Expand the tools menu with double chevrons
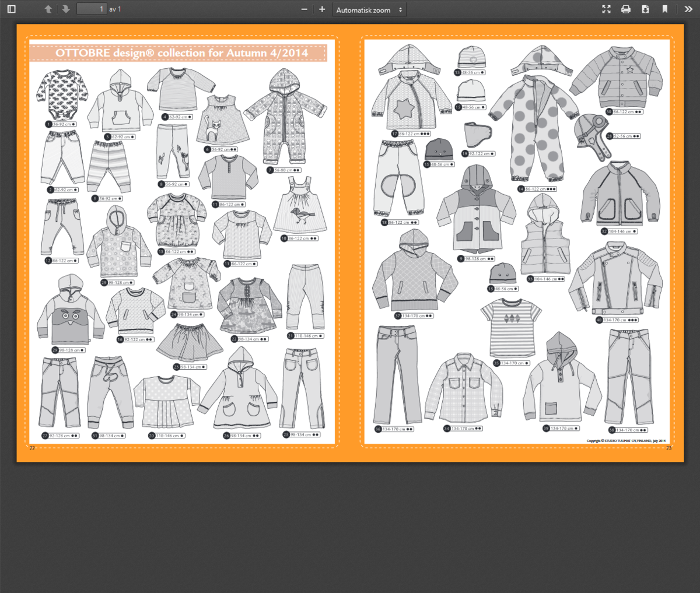Image resolution: width=700 pixels, height=593 pixels. point(688,9)
